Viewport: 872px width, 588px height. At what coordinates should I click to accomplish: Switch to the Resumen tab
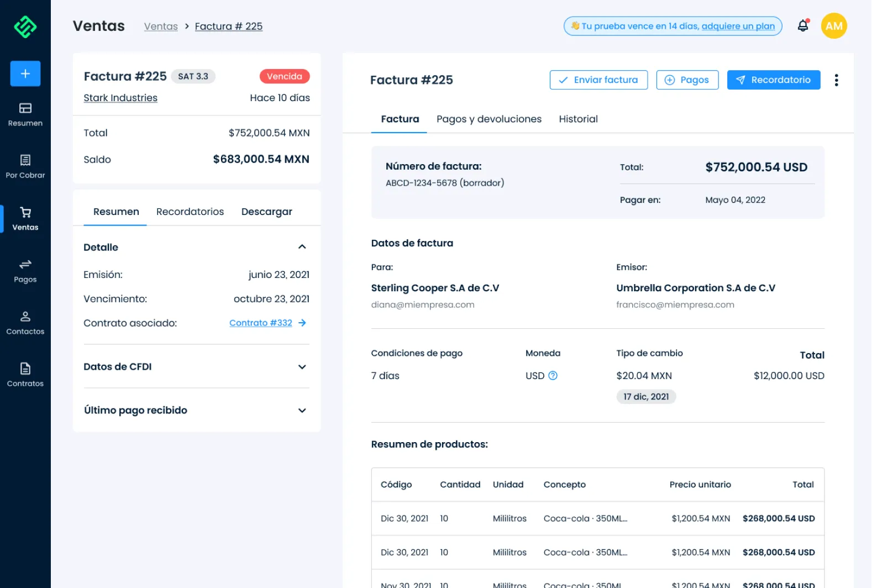pos(116,212)
